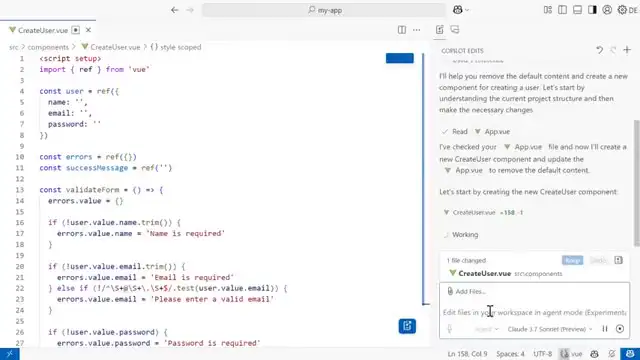
Task: Open the Claude 3.7 Sonnet model dropdown
Action: (550, 329)
